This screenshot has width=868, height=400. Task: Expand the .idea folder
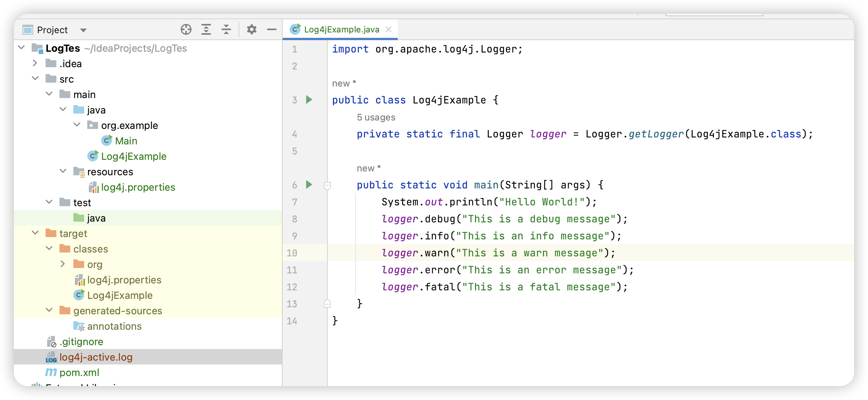(x=35, y=63)
